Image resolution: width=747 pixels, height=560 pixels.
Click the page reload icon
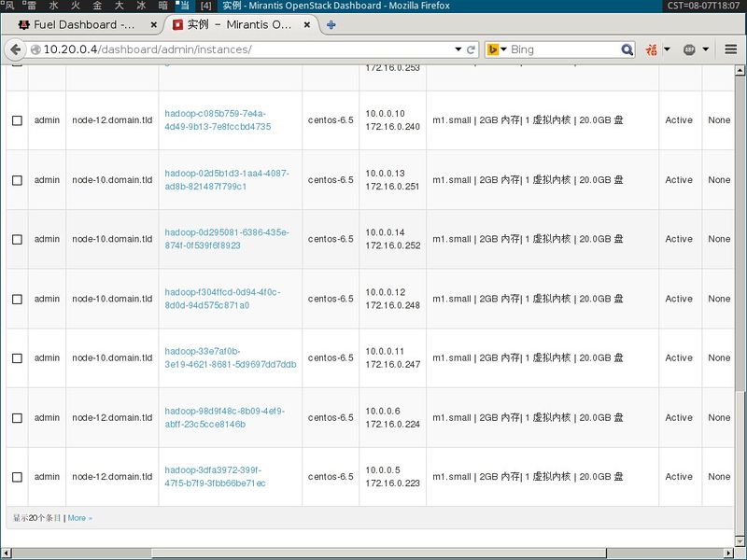pyautogui.click(x=471, y=49)
